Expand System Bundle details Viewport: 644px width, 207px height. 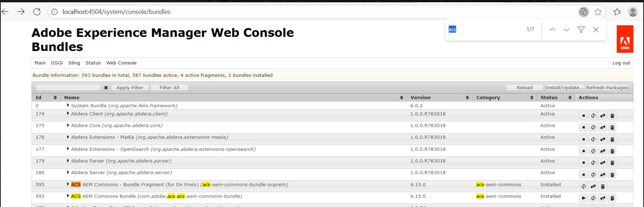pos(68,105)
